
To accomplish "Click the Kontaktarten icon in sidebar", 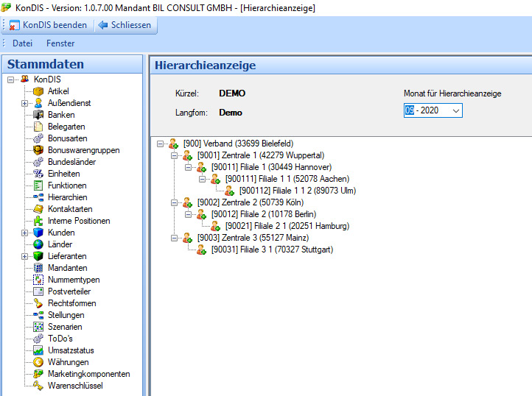I will pos(38,209).
